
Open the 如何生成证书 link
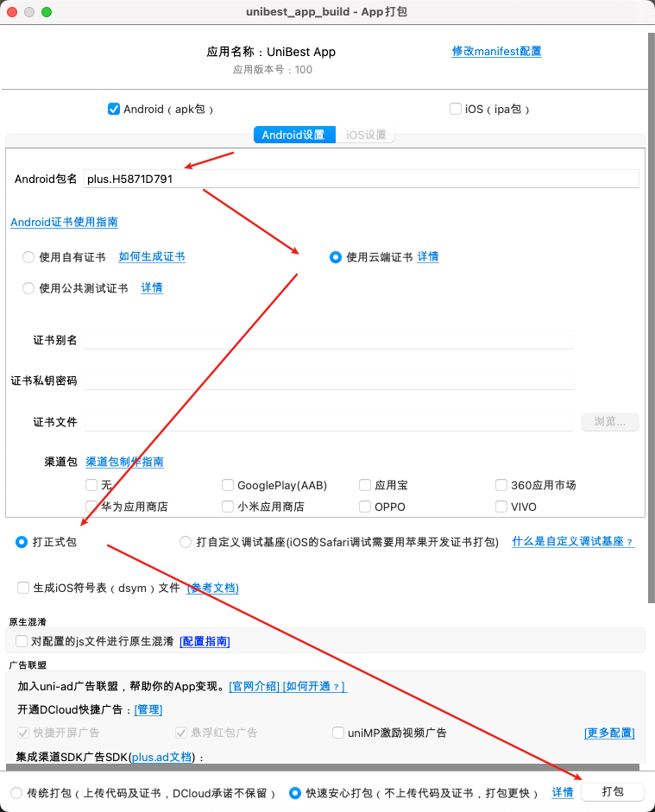152,256
